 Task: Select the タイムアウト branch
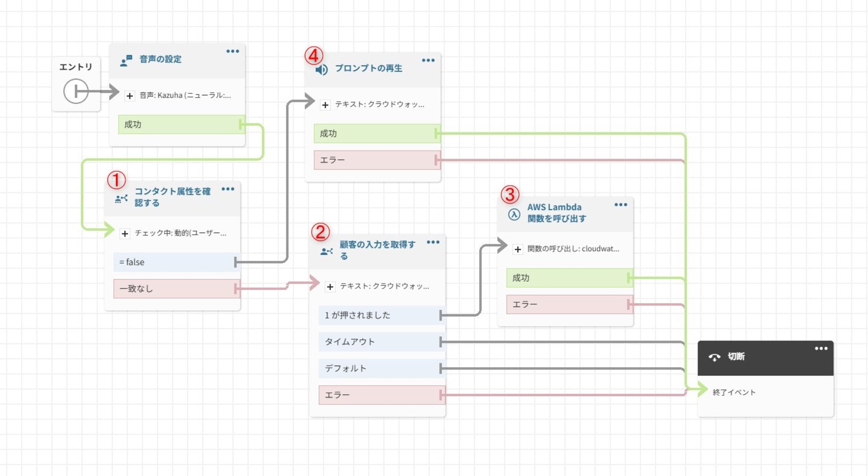coord(382,342)
